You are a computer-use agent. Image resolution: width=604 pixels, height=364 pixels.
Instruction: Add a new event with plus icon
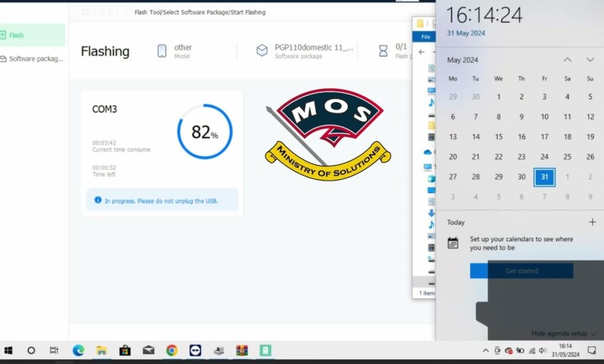[x=592, y=222]
